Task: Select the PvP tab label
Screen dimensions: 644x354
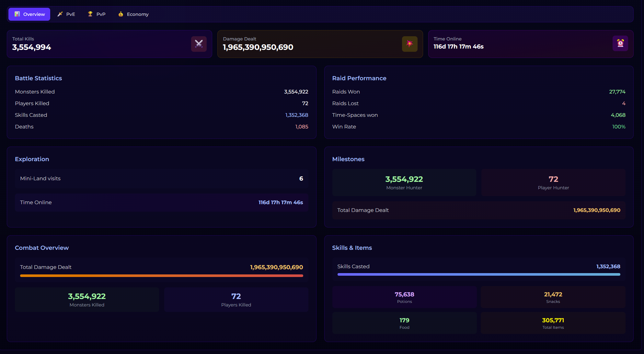Action: pyautogui.click(x=101, y=14)
